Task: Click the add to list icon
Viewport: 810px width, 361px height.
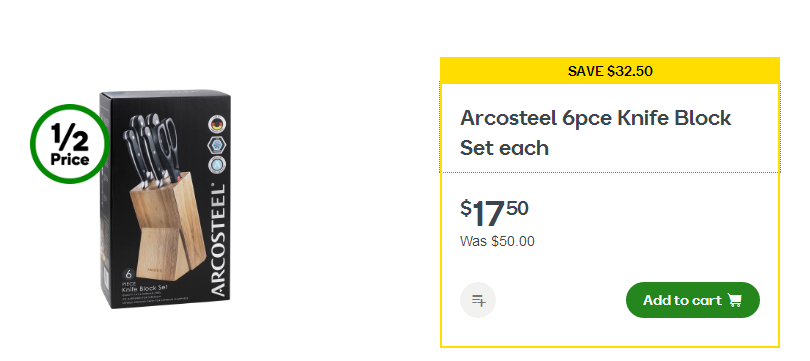Action: coord(478,300)
